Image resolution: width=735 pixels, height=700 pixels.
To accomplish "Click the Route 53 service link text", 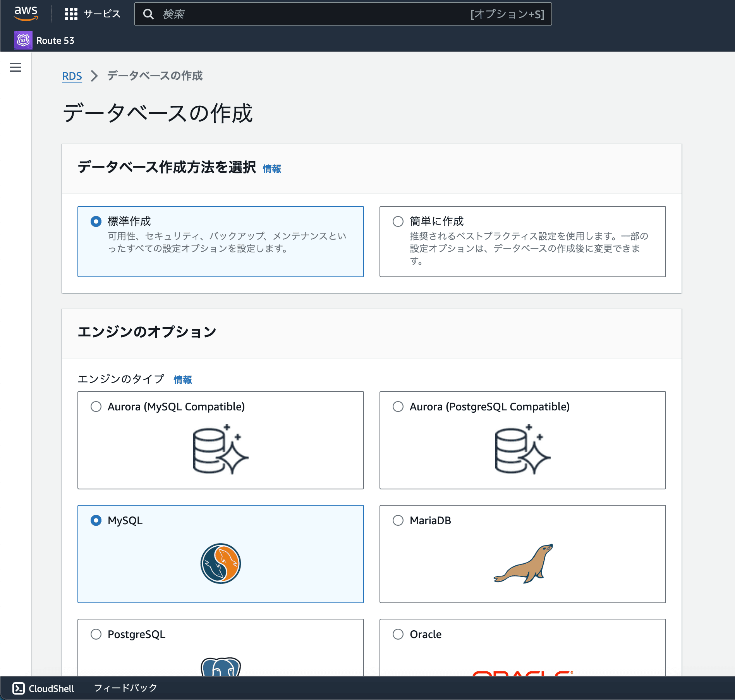I will (x=55, y=41).
